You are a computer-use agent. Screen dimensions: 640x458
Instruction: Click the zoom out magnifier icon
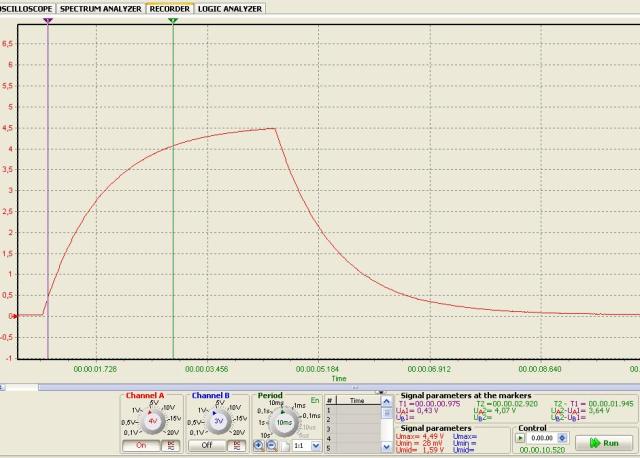tap(273, 445)
